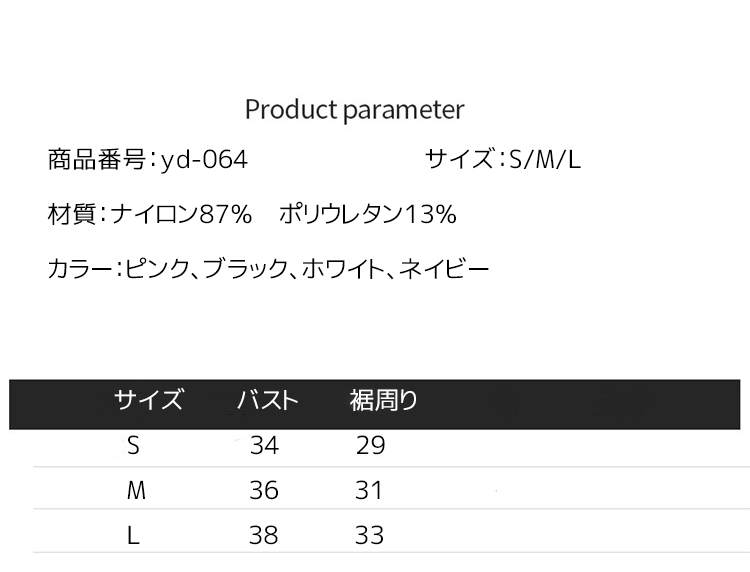Screen dimensions: 750x572
Task: Click bust value 34 in table
Action: [264, 446]
